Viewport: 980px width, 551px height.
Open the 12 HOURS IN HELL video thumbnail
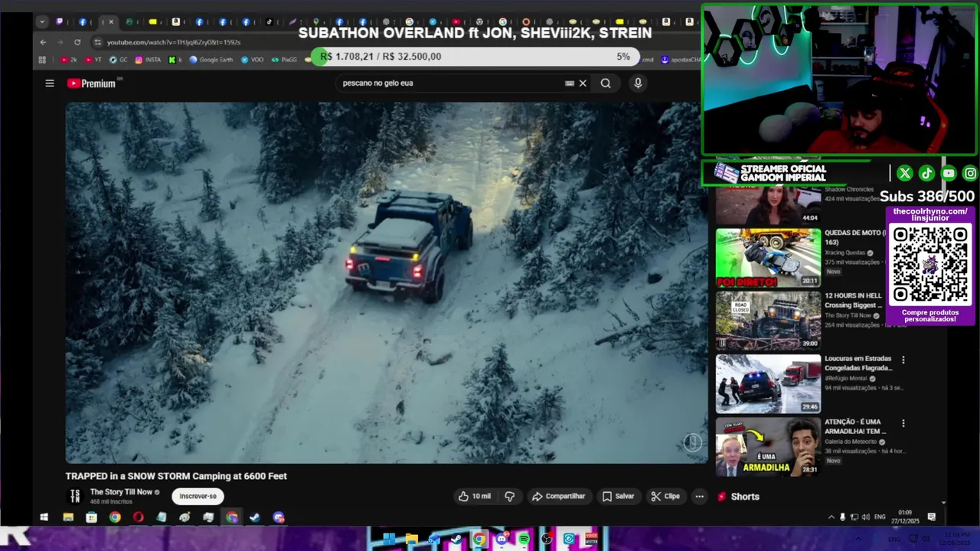tap(768, 321)
